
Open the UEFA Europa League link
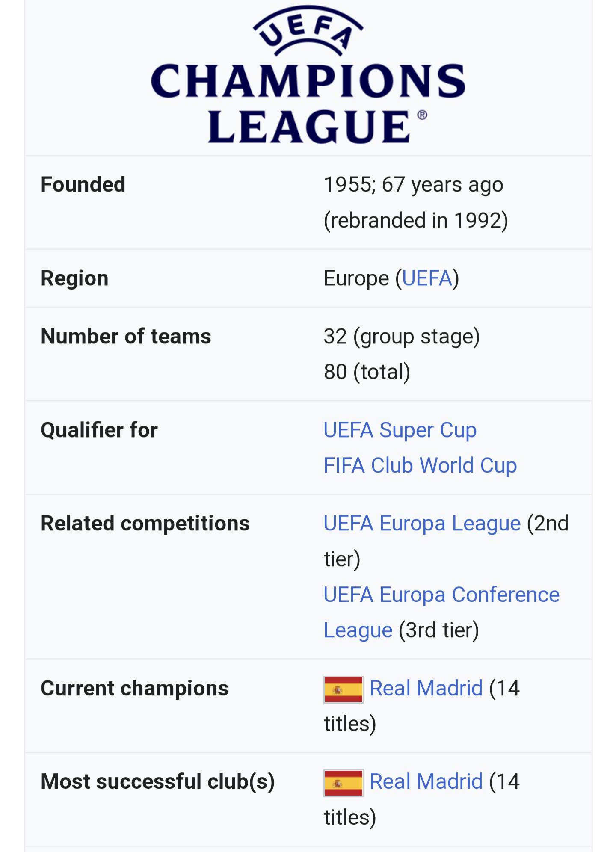pyautogui.click(x=422, y=524)
